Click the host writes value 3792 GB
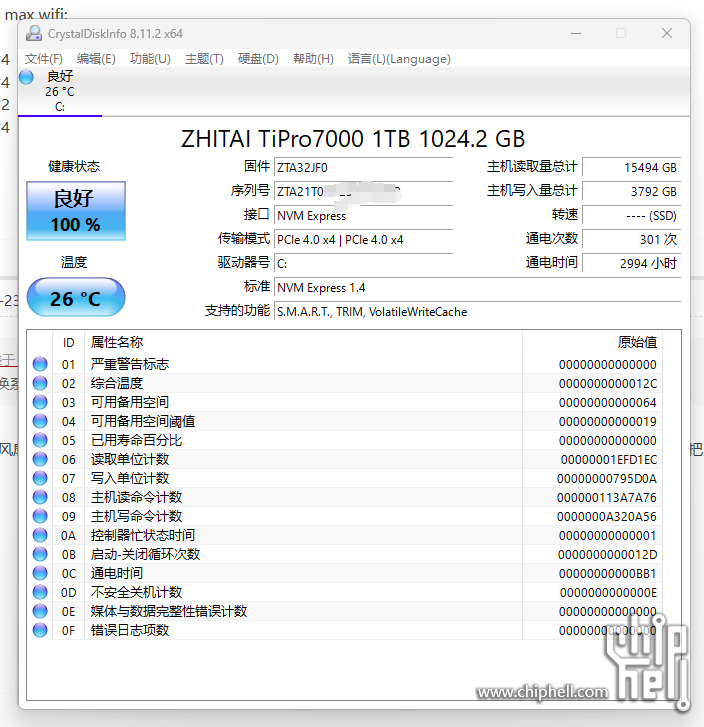Viewport: 704px width, 727px height. [x=632, y=191]
